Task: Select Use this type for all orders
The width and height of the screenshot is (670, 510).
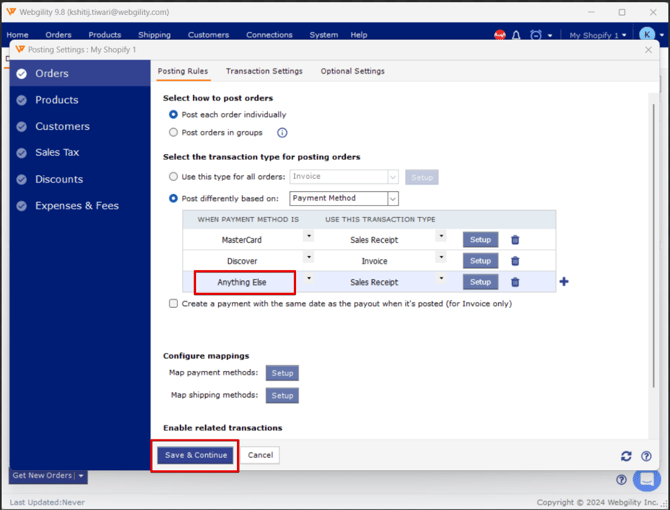Action: (174, 177)
